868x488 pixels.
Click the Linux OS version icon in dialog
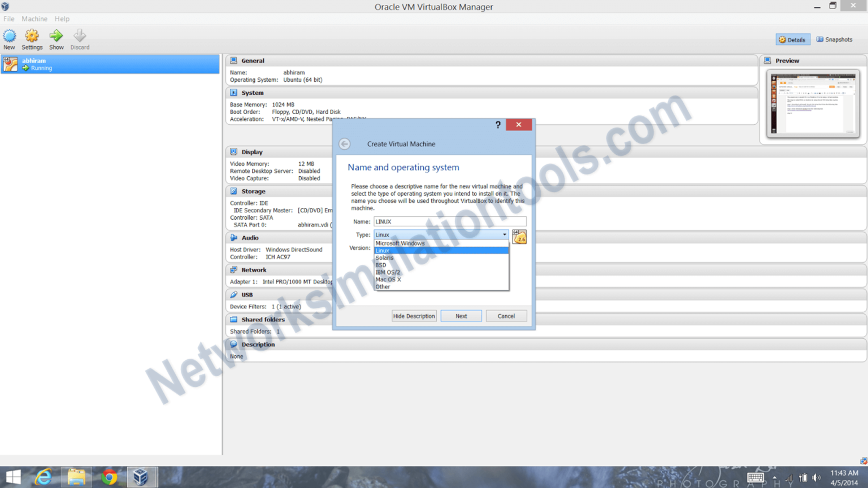(x=519, y=237)
